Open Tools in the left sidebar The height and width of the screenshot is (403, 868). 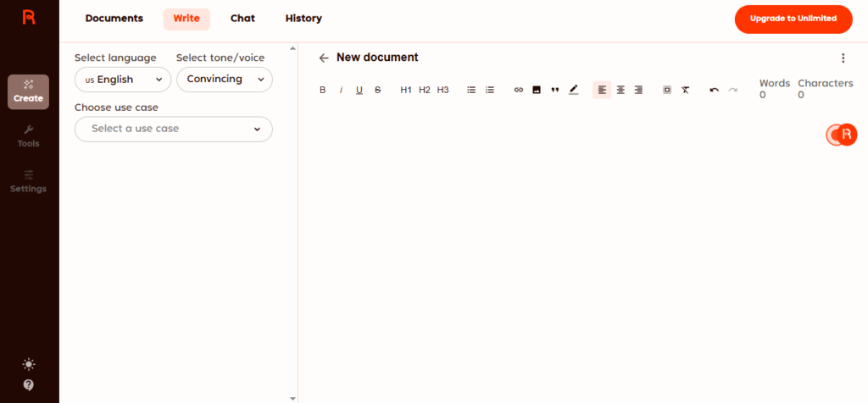(x=29, y=135)
